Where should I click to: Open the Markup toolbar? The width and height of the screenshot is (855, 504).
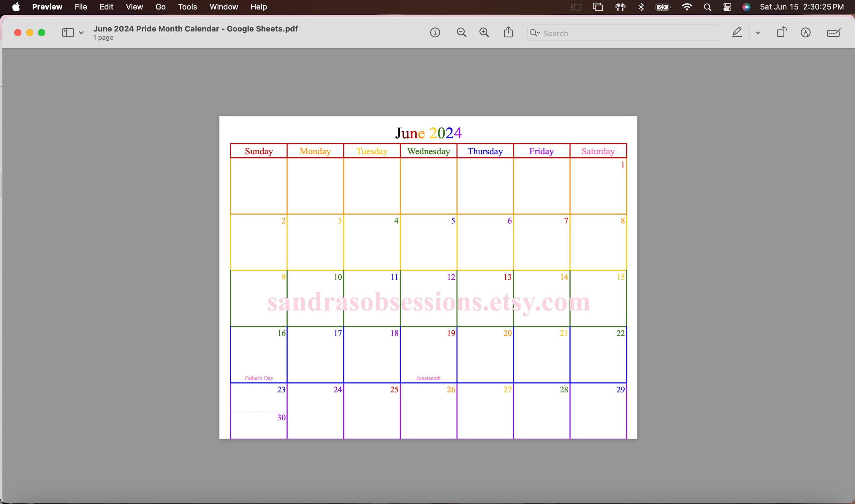point(806,33)
